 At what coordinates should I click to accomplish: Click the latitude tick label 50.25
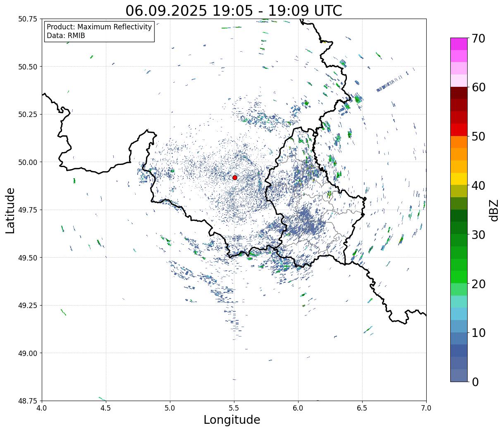click(28, 115)
